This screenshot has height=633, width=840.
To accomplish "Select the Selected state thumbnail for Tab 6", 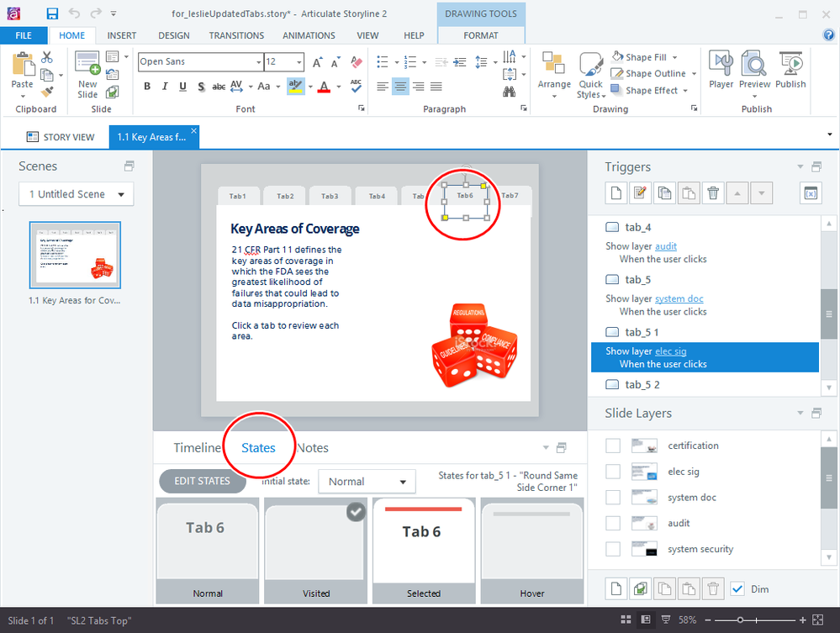I will tap(424, 548).
